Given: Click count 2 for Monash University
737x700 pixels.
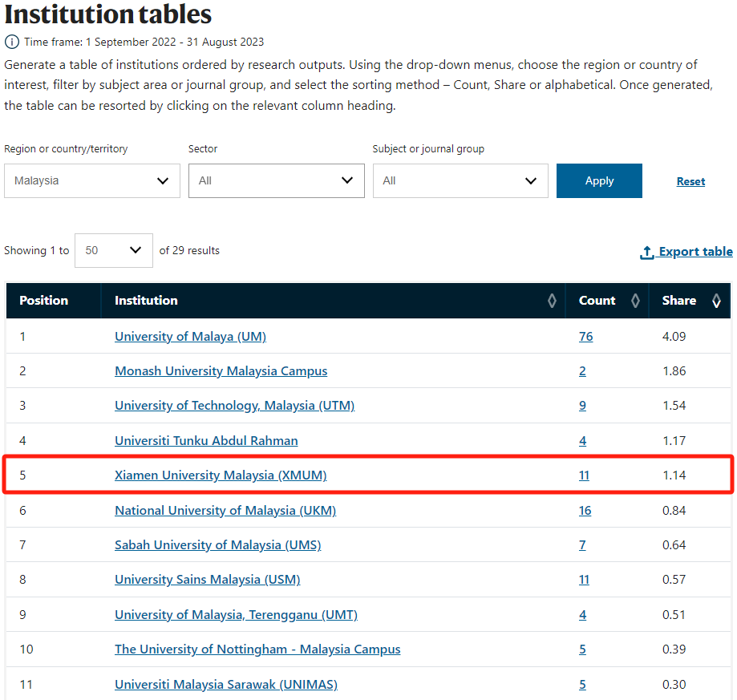Looking at the screenshot, I should [x=582, y=371].
